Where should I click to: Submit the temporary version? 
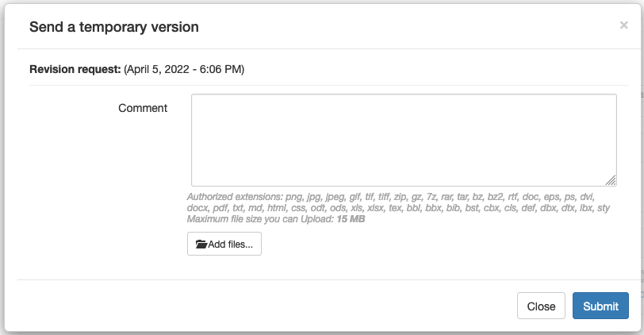(x=600, y=306)
